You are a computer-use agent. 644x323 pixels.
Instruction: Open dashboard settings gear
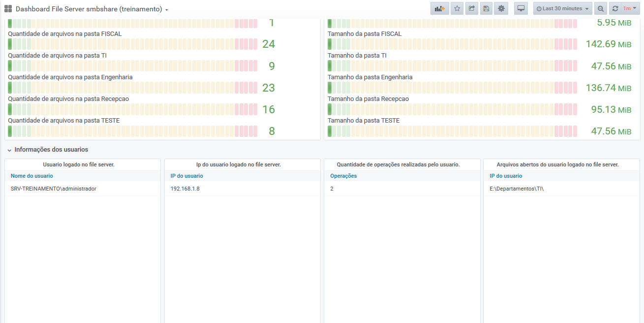point(501,8)
